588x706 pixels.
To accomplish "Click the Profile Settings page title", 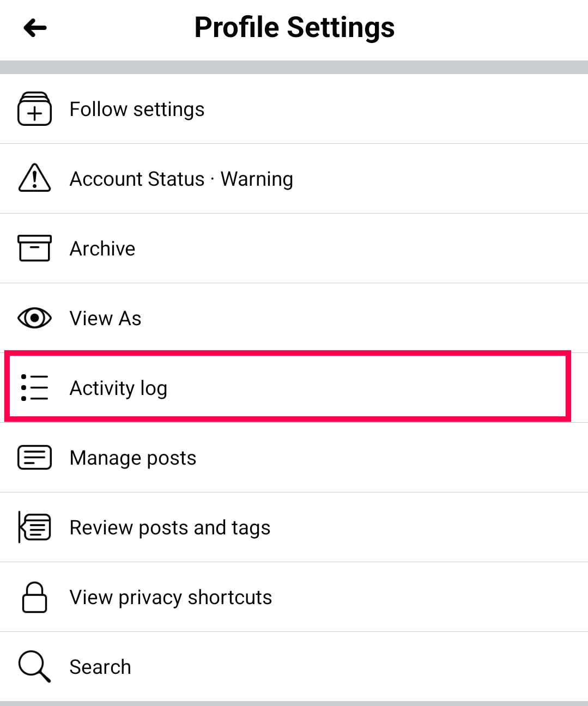I will (294, 28).
